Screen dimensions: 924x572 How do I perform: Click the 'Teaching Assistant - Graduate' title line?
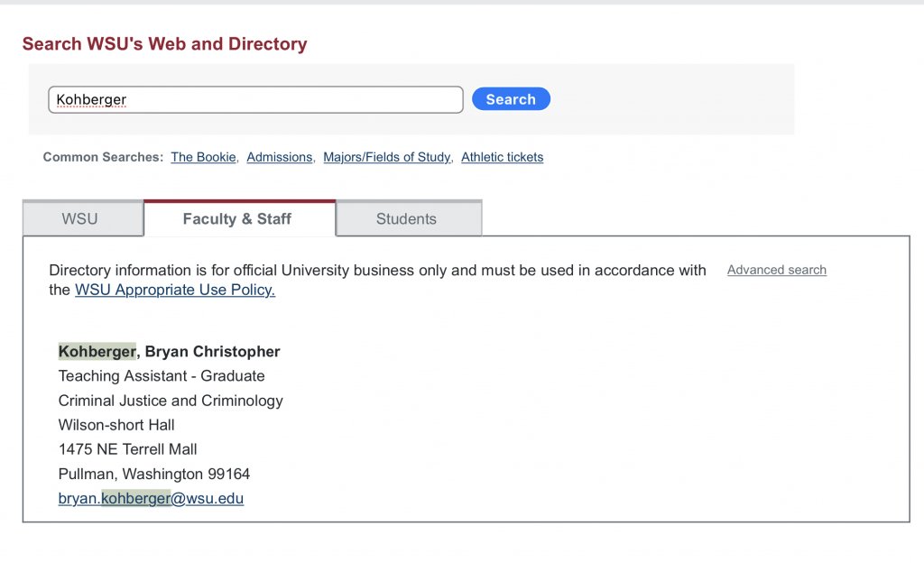pyautogui.click(x=162, y=376)
